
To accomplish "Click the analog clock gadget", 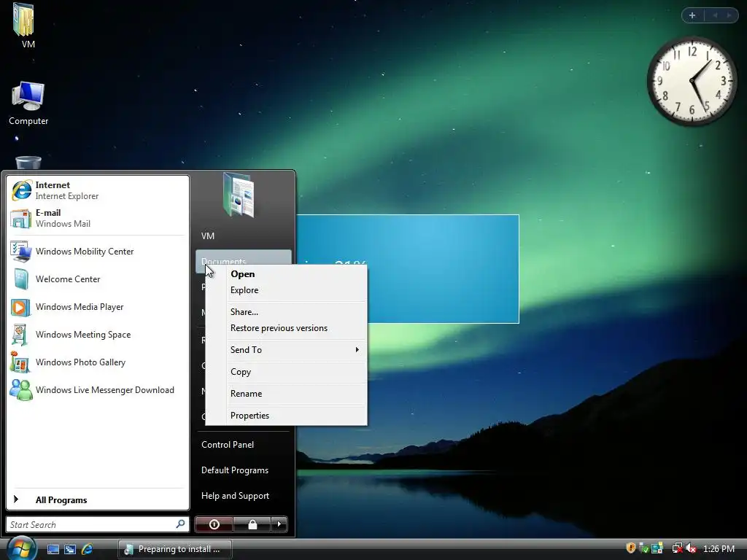I will click(x=692, y=82).
